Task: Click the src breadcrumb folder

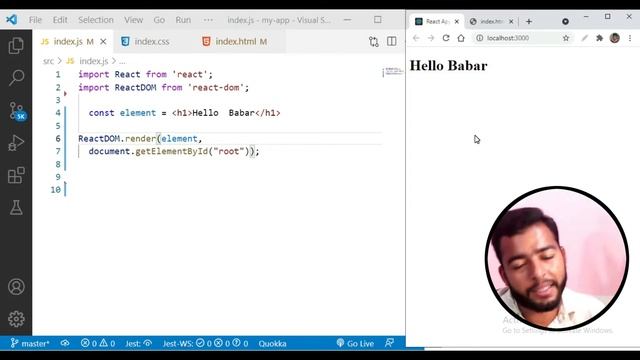Action: (48, 61)
